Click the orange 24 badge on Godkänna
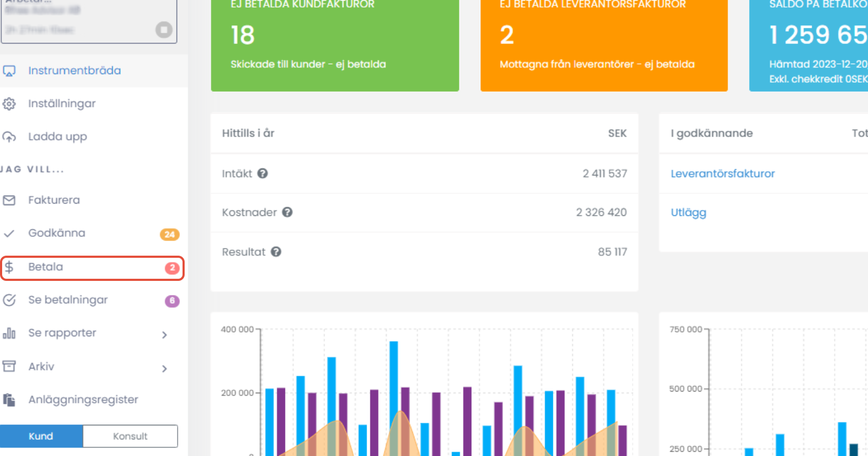868x456 pixels. pos(170,234)
